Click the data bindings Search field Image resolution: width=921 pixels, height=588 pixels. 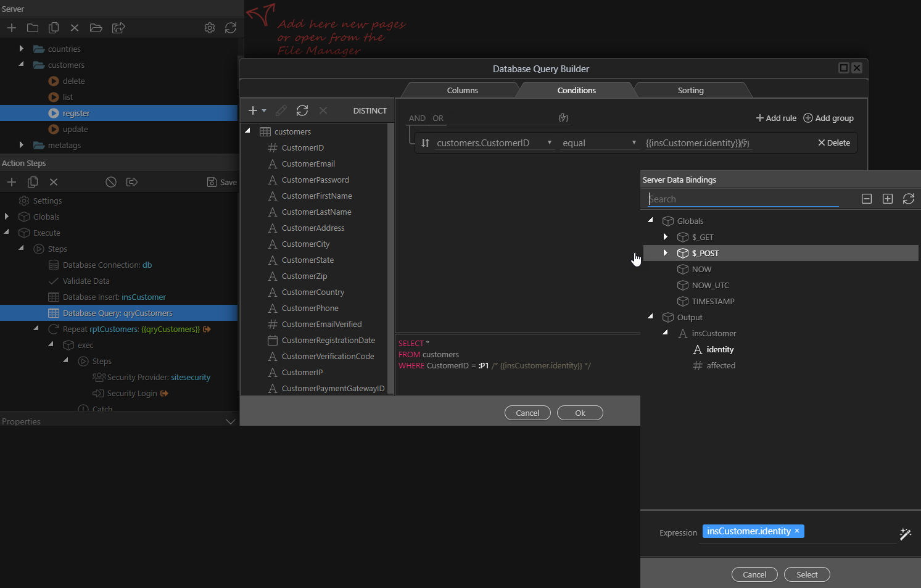click(x=743, y=199)
